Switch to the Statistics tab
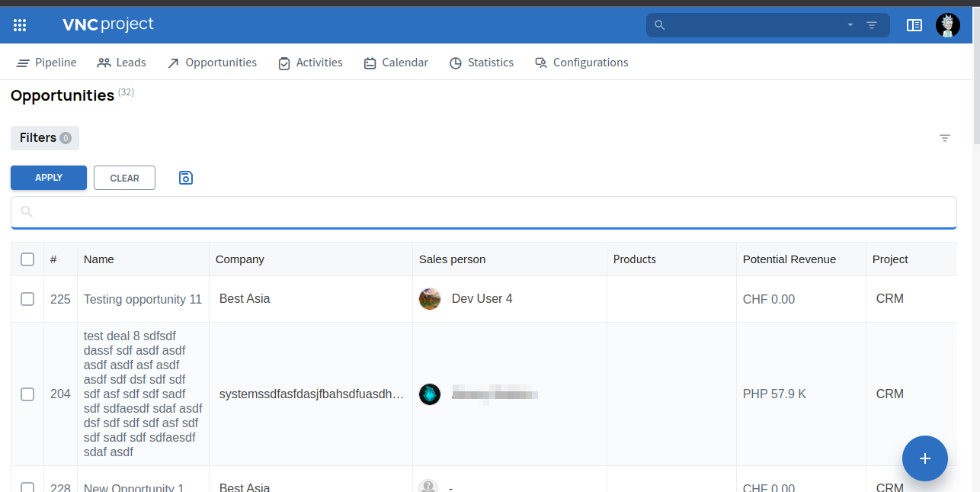This screenshot has height=492, width=980. coord(481,63)
